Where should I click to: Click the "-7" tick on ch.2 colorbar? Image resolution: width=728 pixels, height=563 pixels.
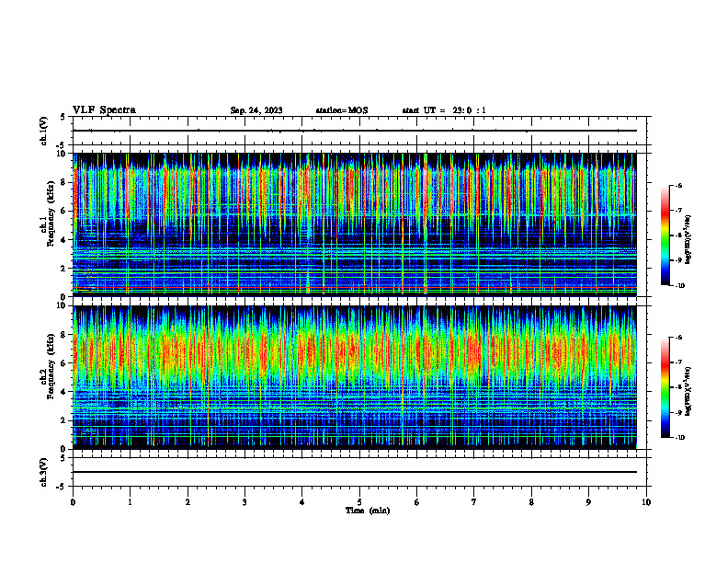pos(678,362)
